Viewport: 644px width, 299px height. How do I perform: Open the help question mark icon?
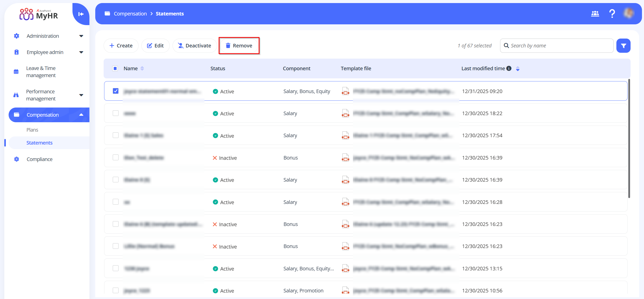[x=612, y=13]
